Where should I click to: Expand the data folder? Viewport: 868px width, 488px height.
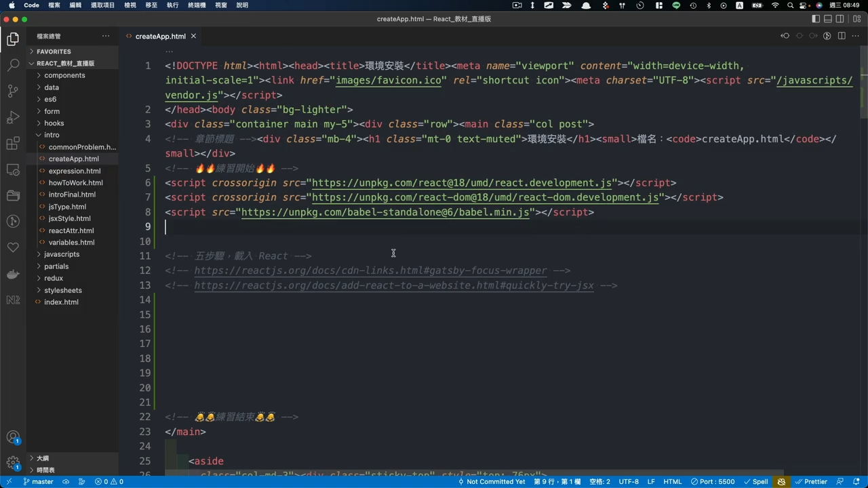[x=73, y=87]
